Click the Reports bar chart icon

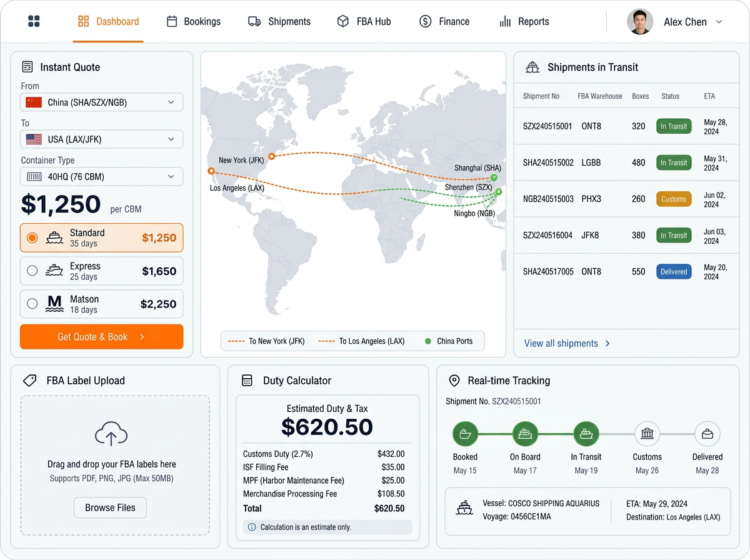(x=505, y=22)
